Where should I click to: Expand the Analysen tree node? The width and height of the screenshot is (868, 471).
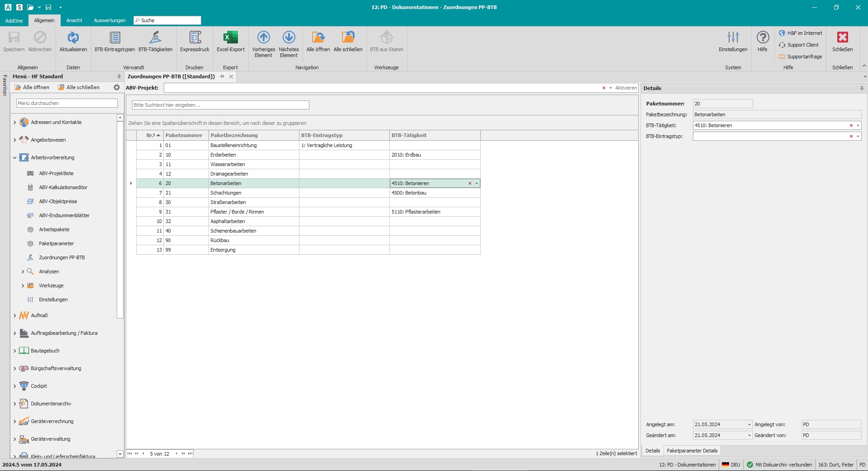coord(23,271)
